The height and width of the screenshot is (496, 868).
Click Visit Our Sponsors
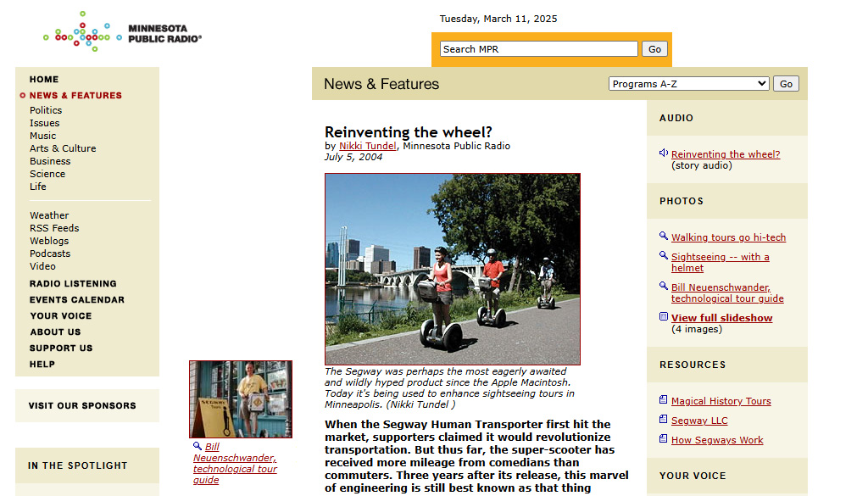82,405
